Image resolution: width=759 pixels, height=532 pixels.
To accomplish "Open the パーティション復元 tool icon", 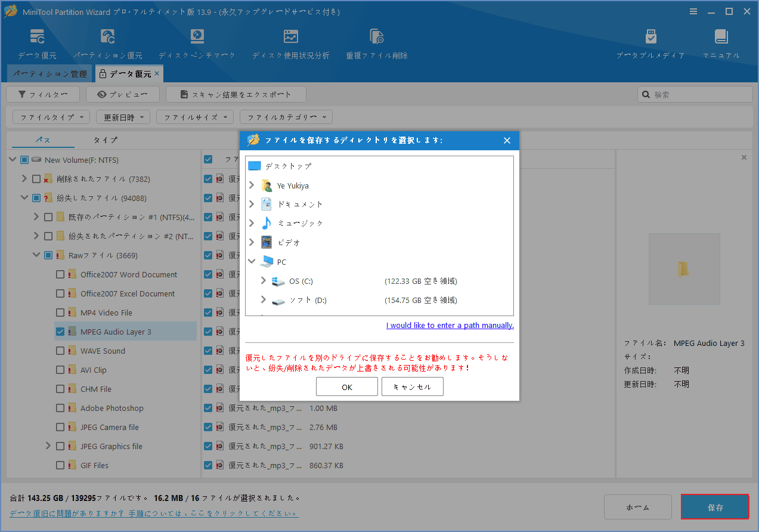I will click(108, 37).
